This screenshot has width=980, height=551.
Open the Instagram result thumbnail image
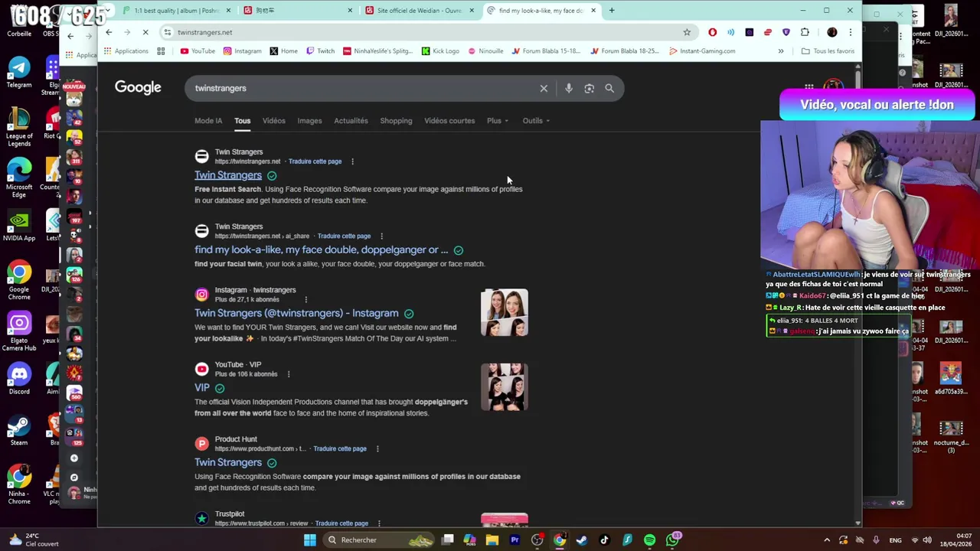point(505,312)
